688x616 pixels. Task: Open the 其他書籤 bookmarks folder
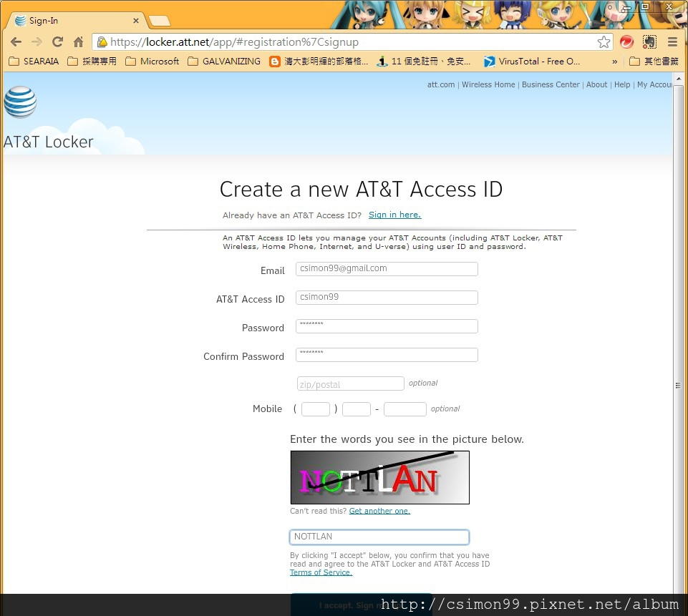tap(654, 62)
